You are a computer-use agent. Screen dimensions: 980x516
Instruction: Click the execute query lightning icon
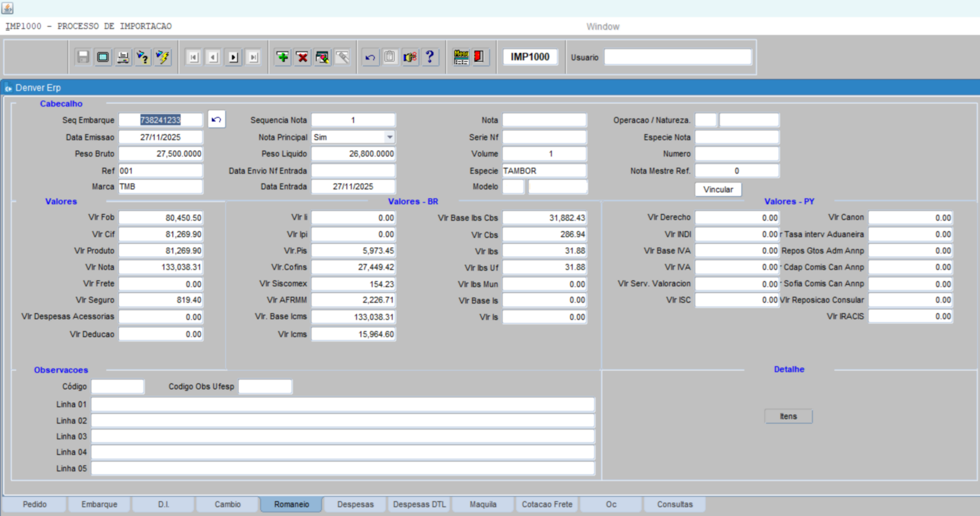(162, 57)
